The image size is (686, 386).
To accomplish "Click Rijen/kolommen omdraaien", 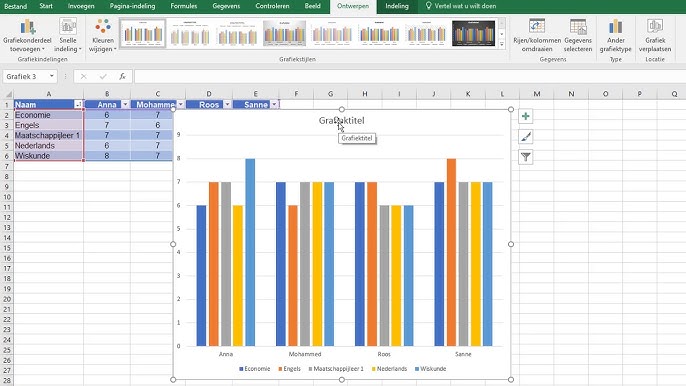I will coord(537,35).
